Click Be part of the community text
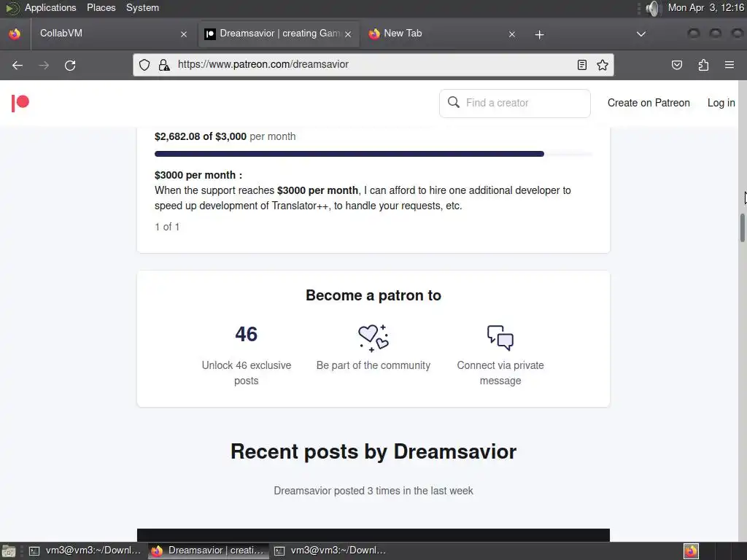Viewport: 747px width, 560px height. pyautogui.click(x=373, y=365)
